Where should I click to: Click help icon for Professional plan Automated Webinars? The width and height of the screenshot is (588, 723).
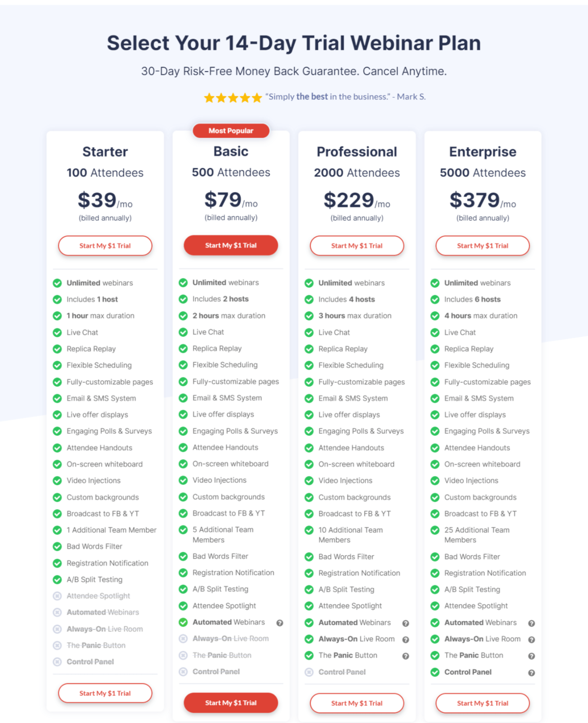[406, 623]
